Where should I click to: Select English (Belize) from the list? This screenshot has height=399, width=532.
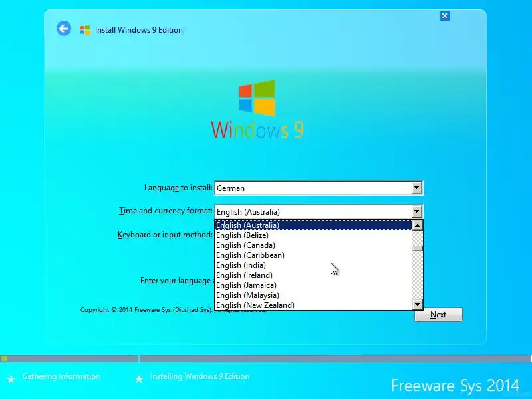[x=313, y=235]
